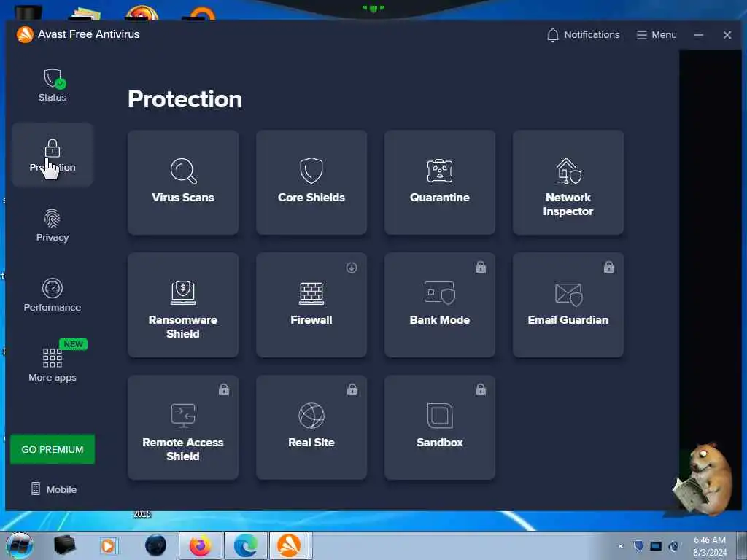Click the GO PREMIUM button
Screen dimensions: 747x560
coord(53,449)
